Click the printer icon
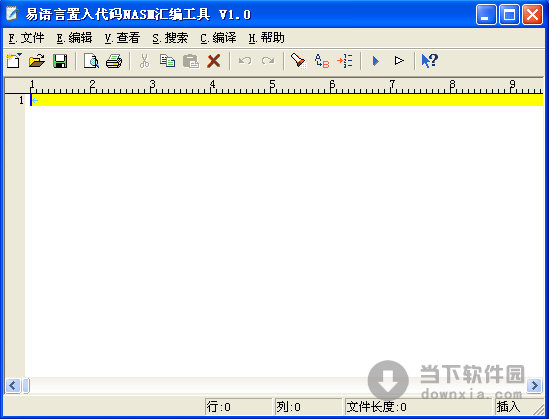This screenshot has width=549, height=419. point(114,61)
